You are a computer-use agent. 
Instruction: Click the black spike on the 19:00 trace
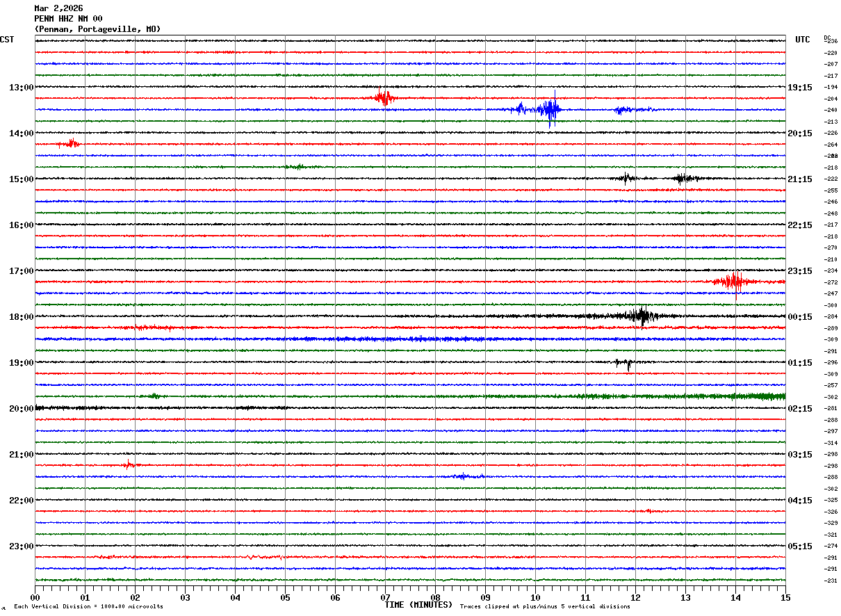(627, 363)
